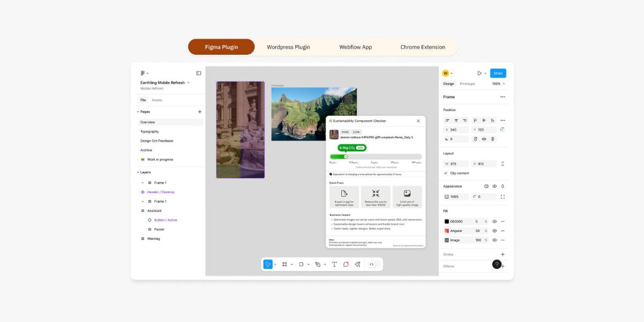
Task: Click the black 000000 fill swatch
Action: click(x=447, y=222)
